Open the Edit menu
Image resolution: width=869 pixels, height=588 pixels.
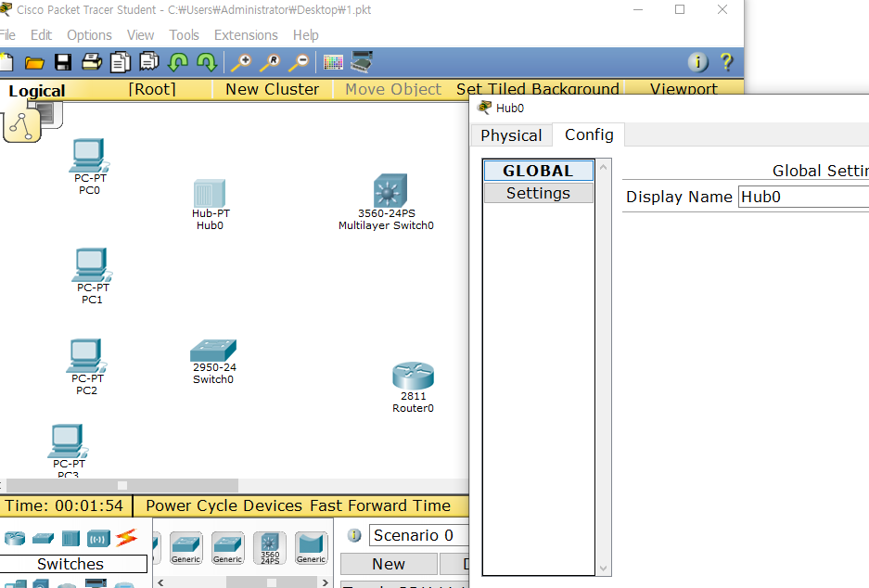click(x=41, y=35)
